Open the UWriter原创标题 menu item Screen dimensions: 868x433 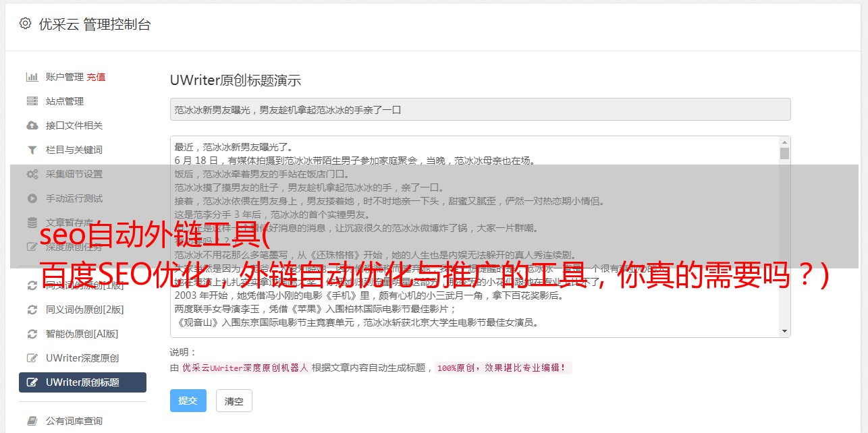tap(82, 382)
